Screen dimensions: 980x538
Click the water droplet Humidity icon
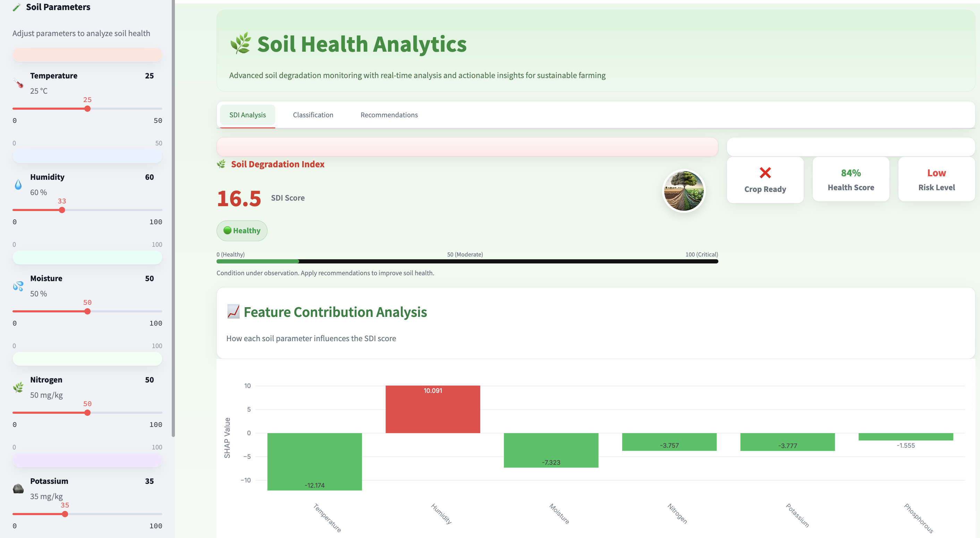click(x=18, y=185)
